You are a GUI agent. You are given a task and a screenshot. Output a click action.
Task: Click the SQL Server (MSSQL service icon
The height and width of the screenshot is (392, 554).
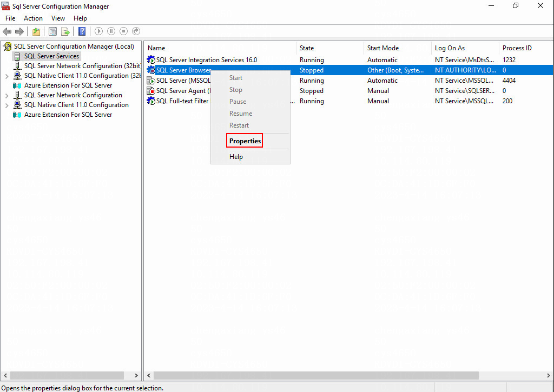pos(151,80)
